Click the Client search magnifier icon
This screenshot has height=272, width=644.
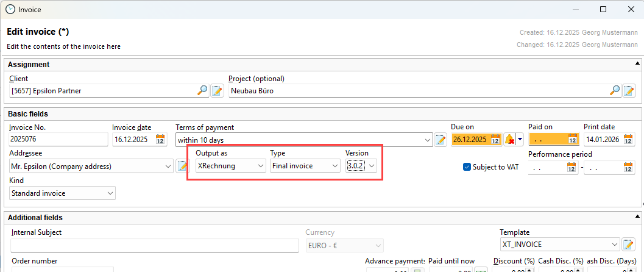(x=202, y=91)
